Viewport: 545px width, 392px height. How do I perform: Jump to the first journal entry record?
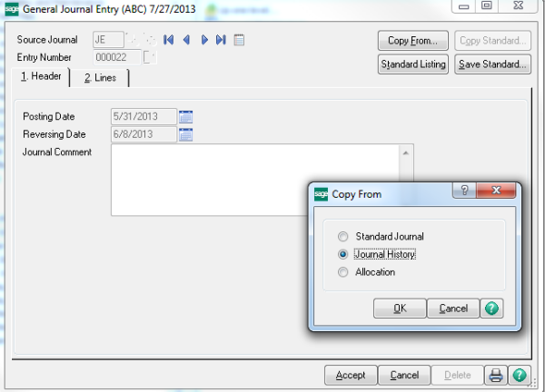pyautogui.click(x=169, y=40)
